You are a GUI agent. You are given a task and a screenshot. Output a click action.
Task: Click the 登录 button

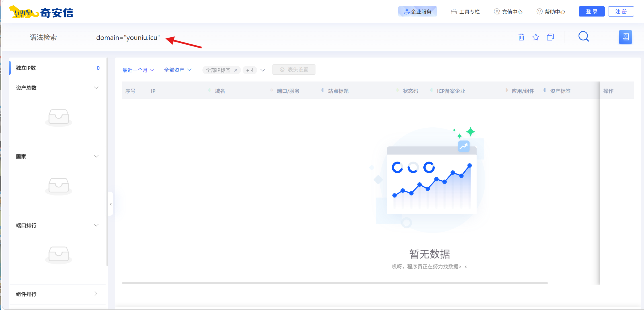click(592, 11)
